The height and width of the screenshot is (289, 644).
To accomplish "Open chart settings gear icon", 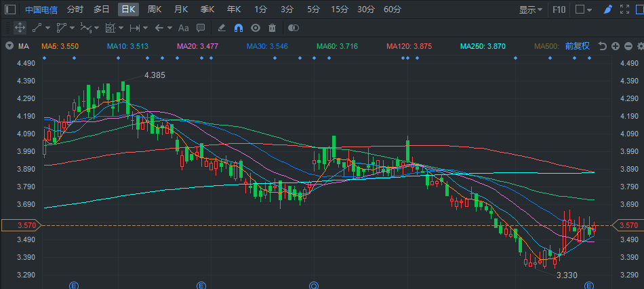I will point(640,46).
